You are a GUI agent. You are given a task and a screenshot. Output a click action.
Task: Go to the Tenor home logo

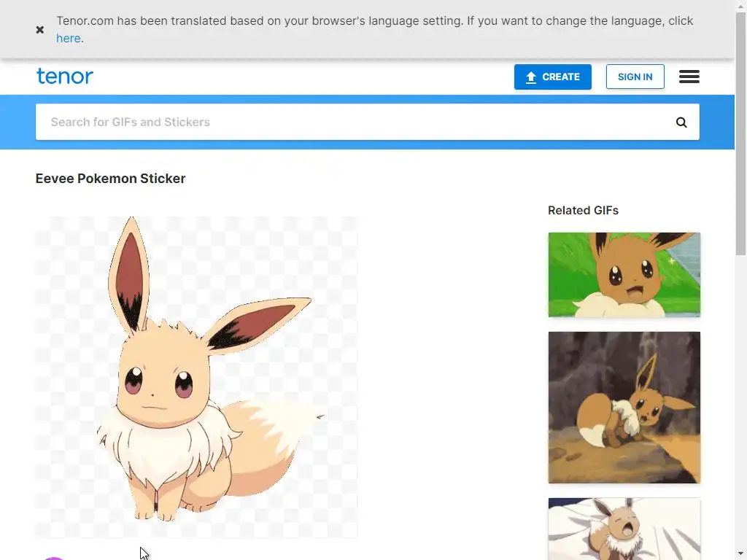click(65, 76)
